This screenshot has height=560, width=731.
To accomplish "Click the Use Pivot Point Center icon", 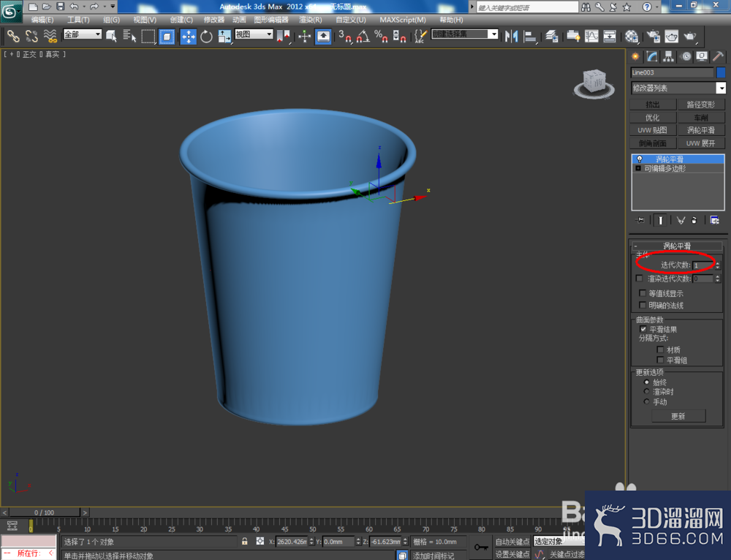I will pyautogui.click(x=283, y=37).
